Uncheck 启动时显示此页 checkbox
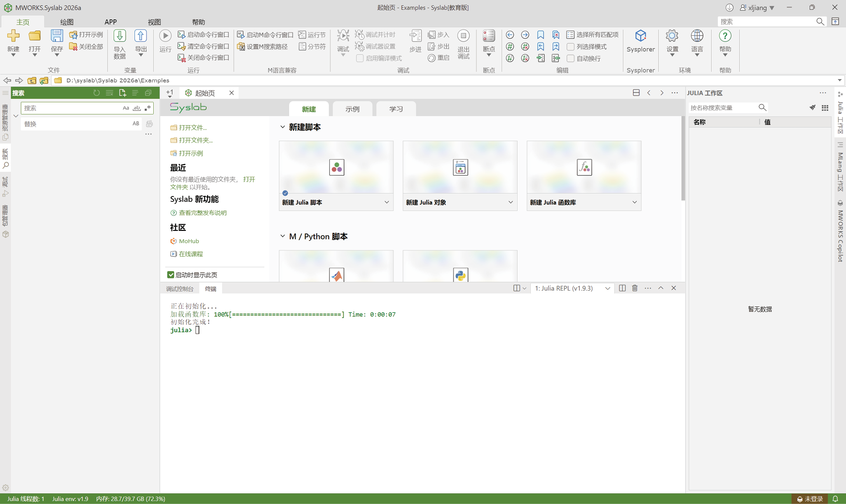Viewport: 846px width, 504px height. (171, 275)
